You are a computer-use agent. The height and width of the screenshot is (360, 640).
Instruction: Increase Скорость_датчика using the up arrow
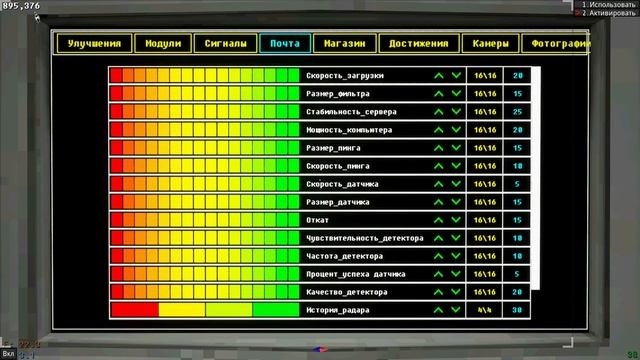point(439,184)
